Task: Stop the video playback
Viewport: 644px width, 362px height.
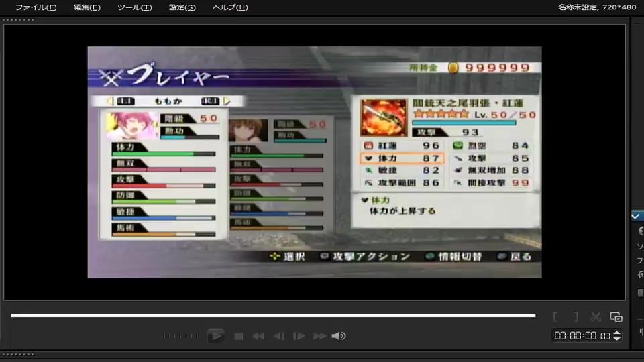Action: [x=238, y=336]
